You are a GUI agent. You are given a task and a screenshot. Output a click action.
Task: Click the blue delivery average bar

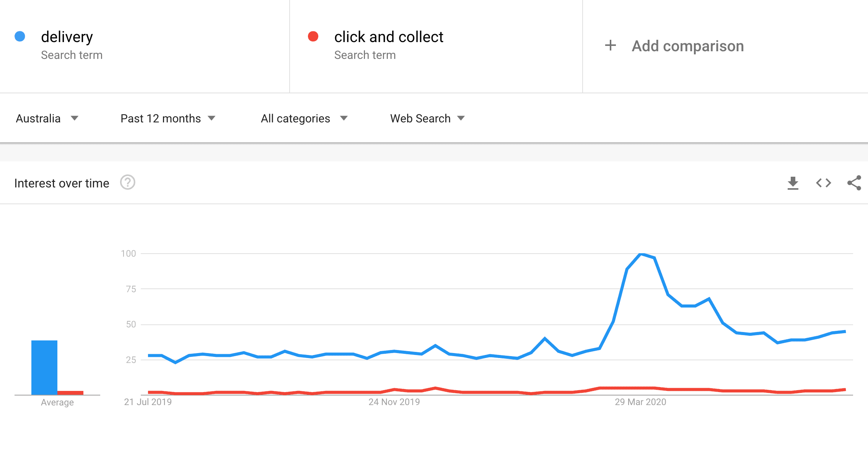(44, 367)
